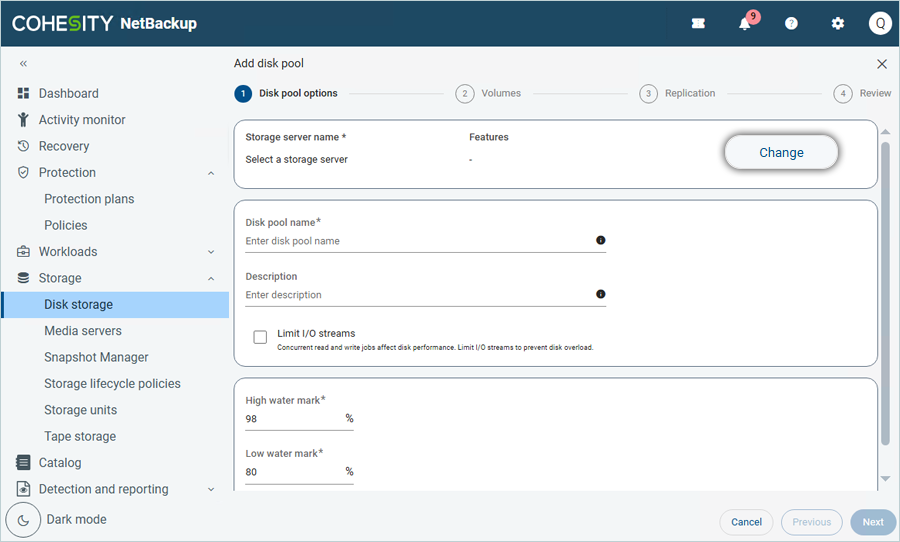Click info icon beside description field
Viewport: 900px width, 542px height.
click(600, 295)
